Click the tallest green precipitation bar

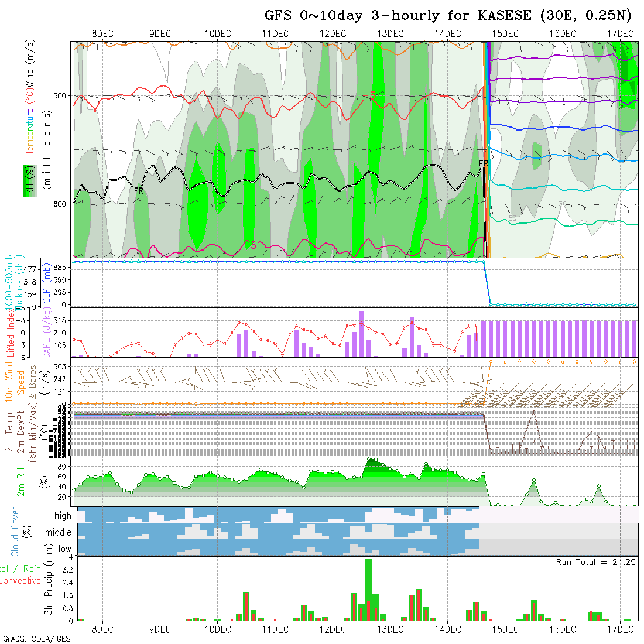pyautogui.click(x=368, y=588)
